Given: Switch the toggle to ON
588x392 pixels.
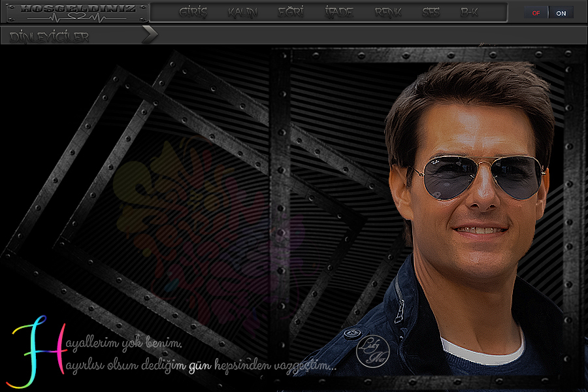Looking at the screenshot, I should click(x=561, y=13).
